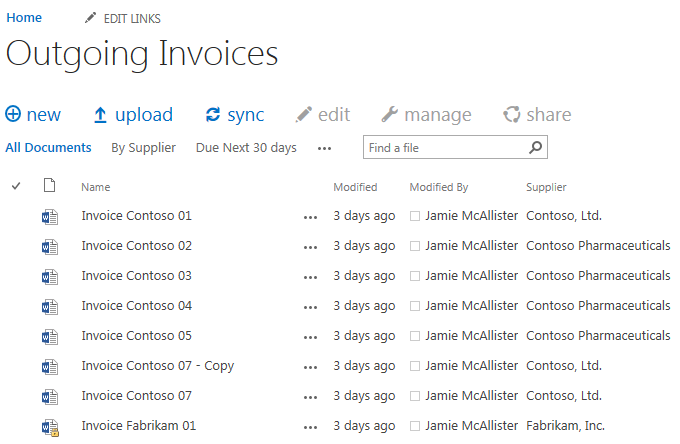Click the EDIT LINKS pencil icon
Viewport: 680px width, 444px height.
pos(90,18)
